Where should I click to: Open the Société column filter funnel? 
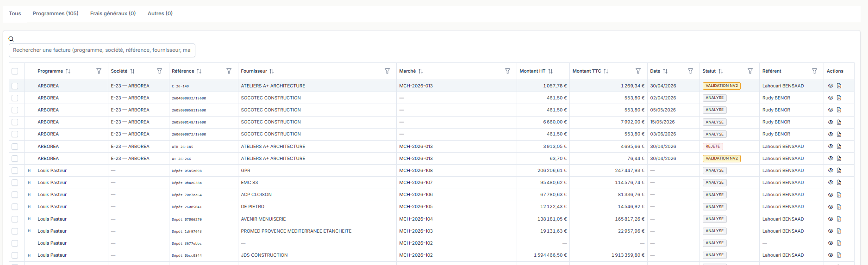160,71
